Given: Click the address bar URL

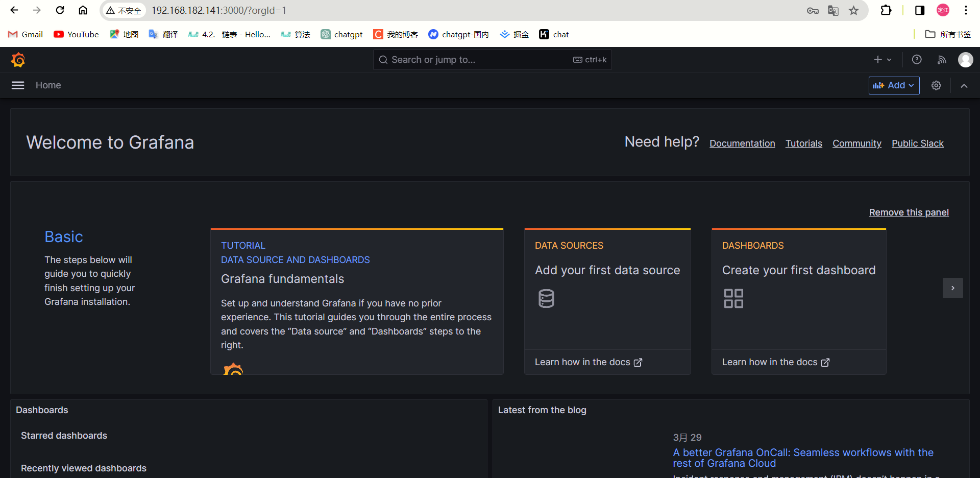Looking at the screenshot, I should coord(219,10).
